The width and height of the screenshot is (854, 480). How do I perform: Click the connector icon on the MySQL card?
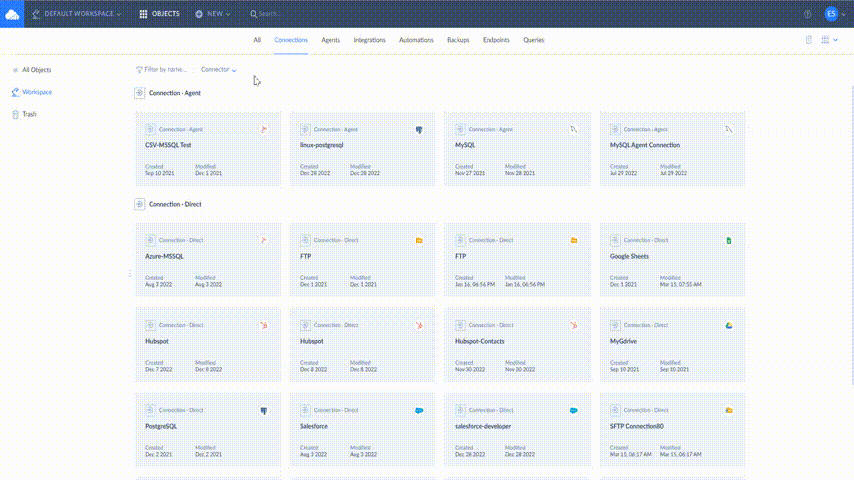[x=574, y=130]
